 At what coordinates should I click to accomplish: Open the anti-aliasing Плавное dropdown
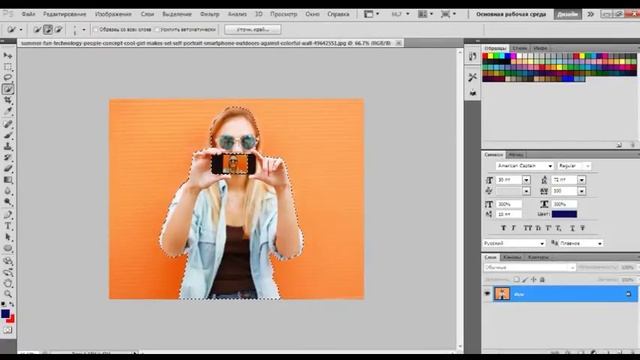coord(581,243)
